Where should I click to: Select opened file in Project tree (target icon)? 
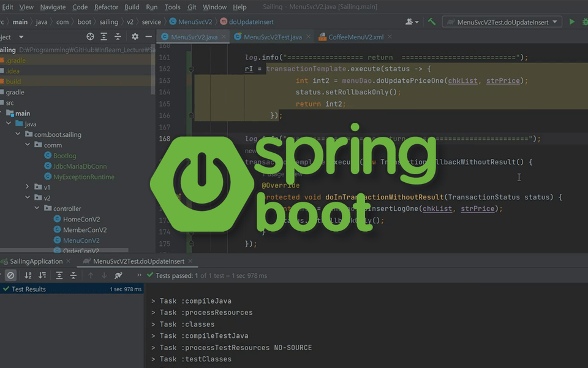[90, 36]
